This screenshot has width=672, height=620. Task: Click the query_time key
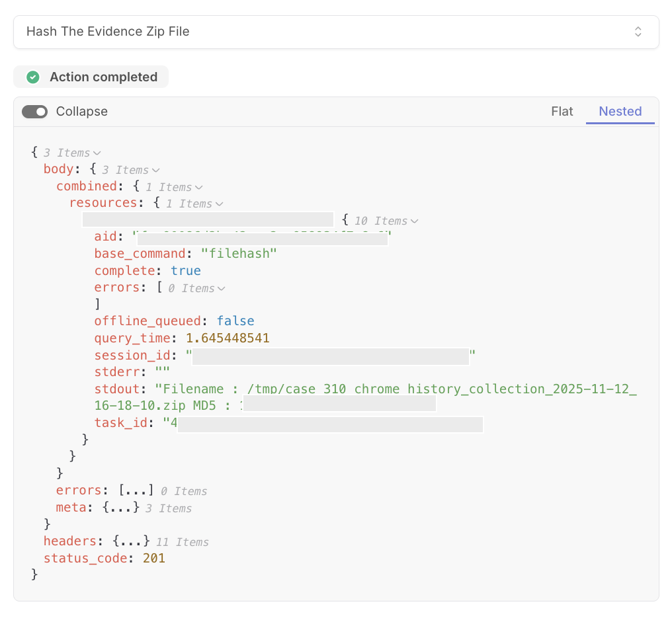(x=132, y=338)
